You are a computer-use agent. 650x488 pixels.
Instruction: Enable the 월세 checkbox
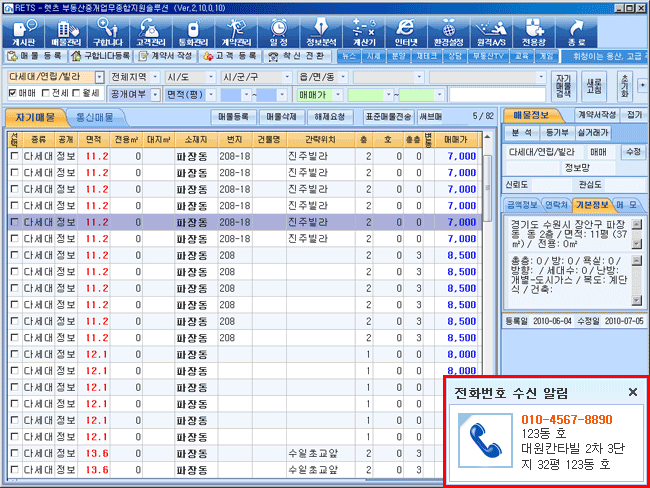coord(76,93)
